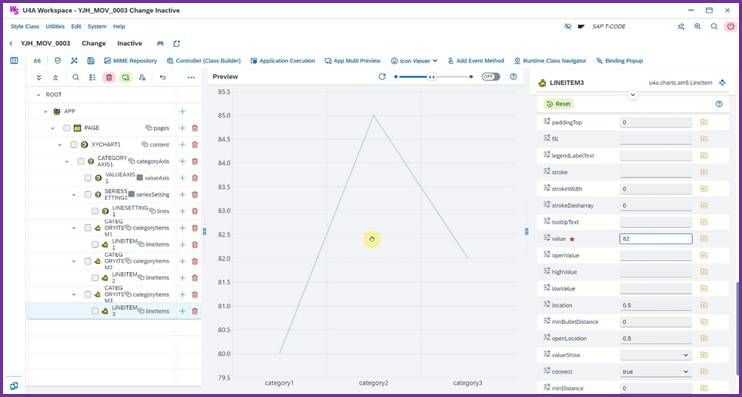This screenshot has height=397, width=742.
Task: Click the green icon in tree toolbar
Action: coord(125,77)
